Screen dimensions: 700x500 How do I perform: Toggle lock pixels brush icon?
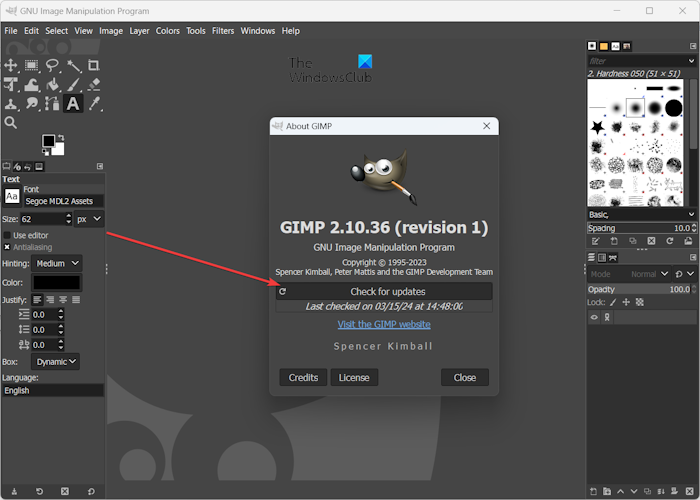click(613, 302)
